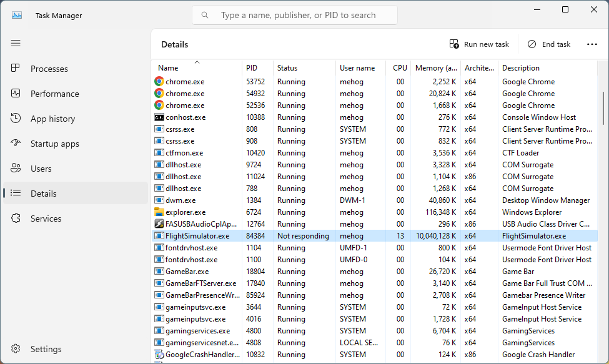The width and height of the screenshot is (609, 364).
Task: Go to the App history page
Action: pyautogui.click(x=76, y=119)
